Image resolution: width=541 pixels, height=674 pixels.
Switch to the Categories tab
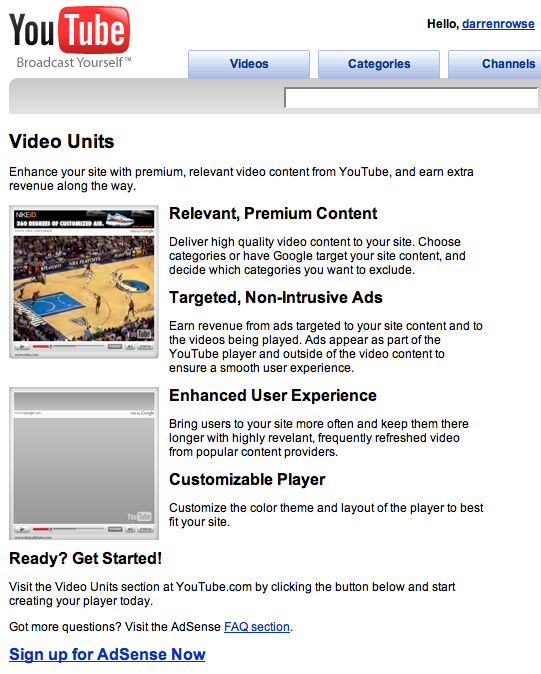(379, 64)
